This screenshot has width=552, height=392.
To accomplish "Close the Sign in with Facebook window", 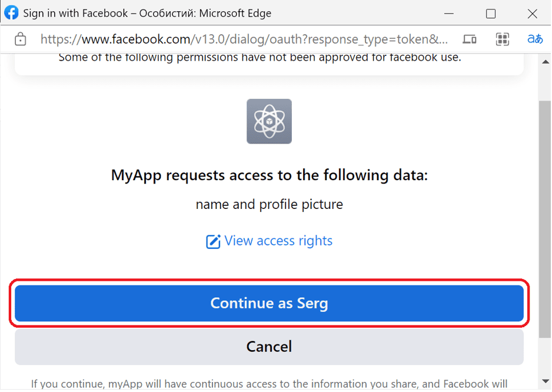I will click(532, 14).
